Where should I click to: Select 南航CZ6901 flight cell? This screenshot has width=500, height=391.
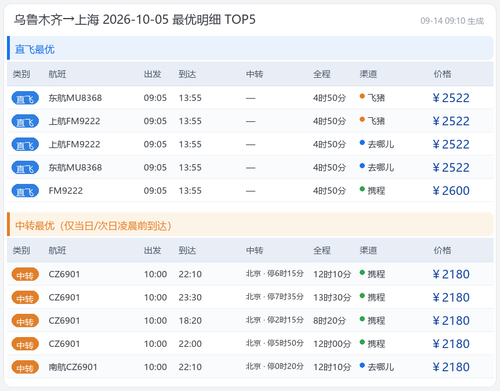point(73,367)
